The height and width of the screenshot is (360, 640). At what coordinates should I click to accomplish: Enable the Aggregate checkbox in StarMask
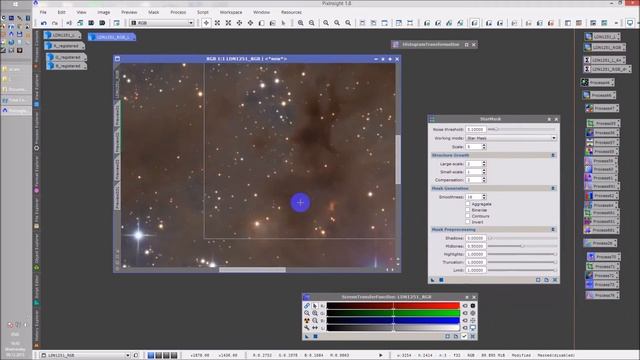(468, 204)
